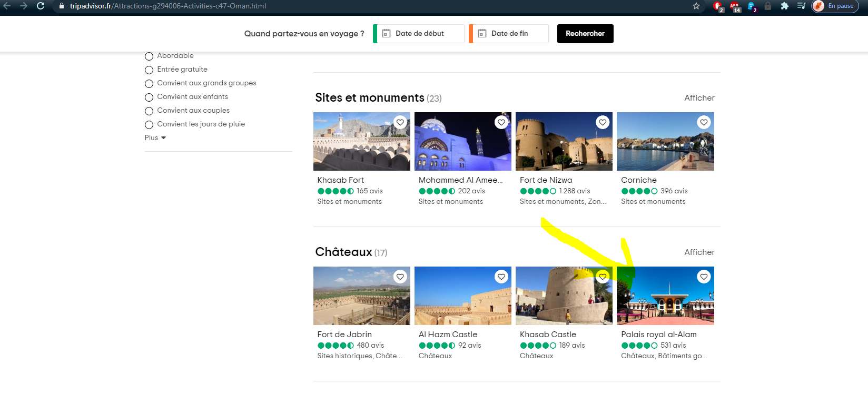Choose Convient les jours de pluie
The image size is (868, 393).
coord(149,125)
